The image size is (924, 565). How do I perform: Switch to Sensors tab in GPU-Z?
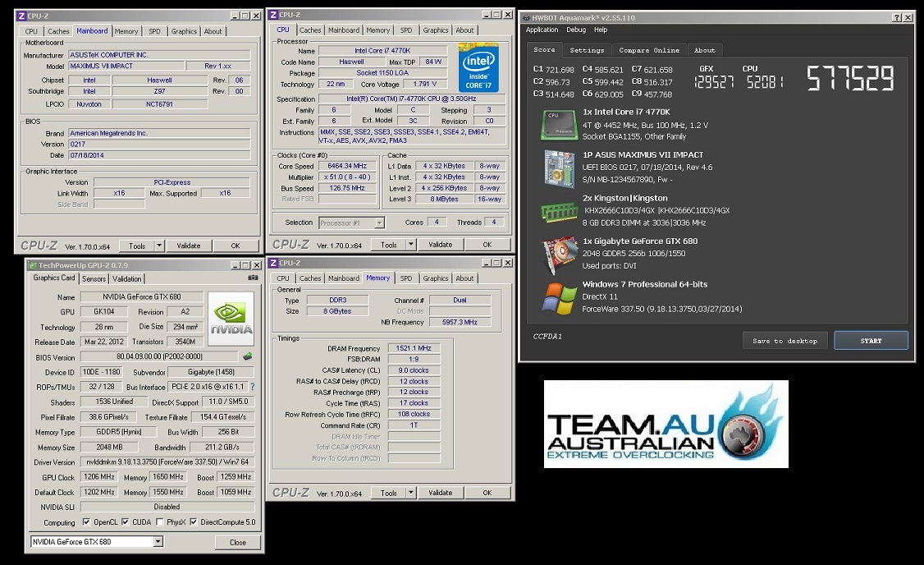[94, 279]
